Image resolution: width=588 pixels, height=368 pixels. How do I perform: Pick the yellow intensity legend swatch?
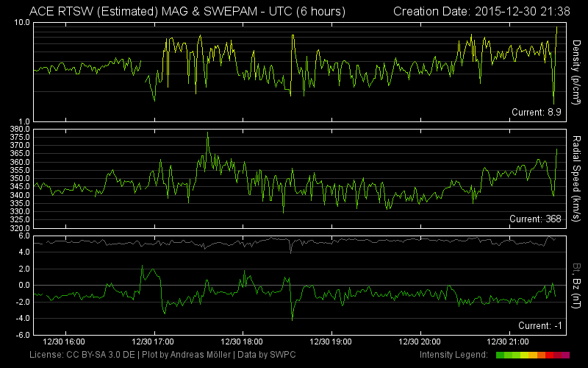[x=525, y=355]
